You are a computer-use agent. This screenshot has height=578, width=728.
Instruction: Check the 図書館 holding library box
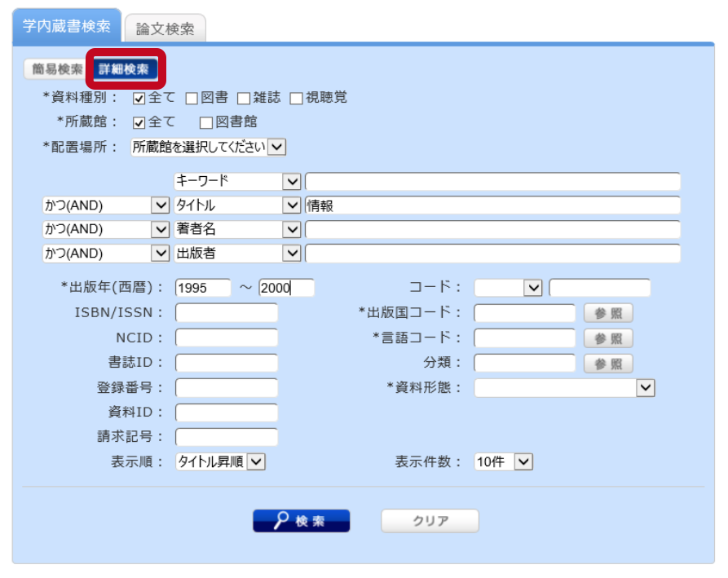point(206,122)
